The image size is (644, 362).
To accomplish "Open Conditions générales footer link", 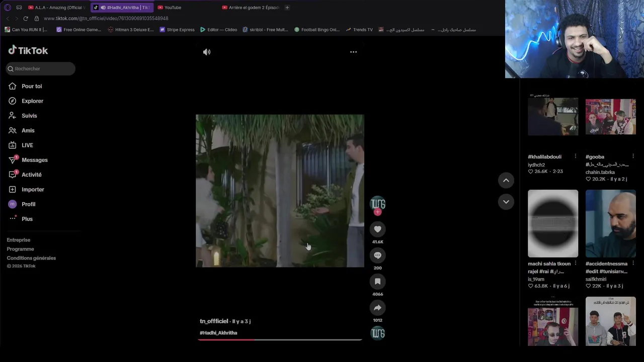I will coord(31,258).
